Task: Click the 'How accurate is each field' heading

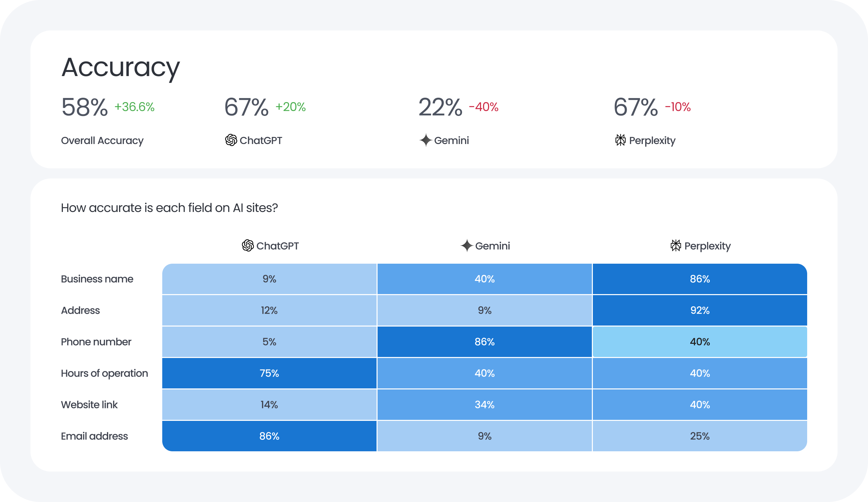Action: click(169, 208)
